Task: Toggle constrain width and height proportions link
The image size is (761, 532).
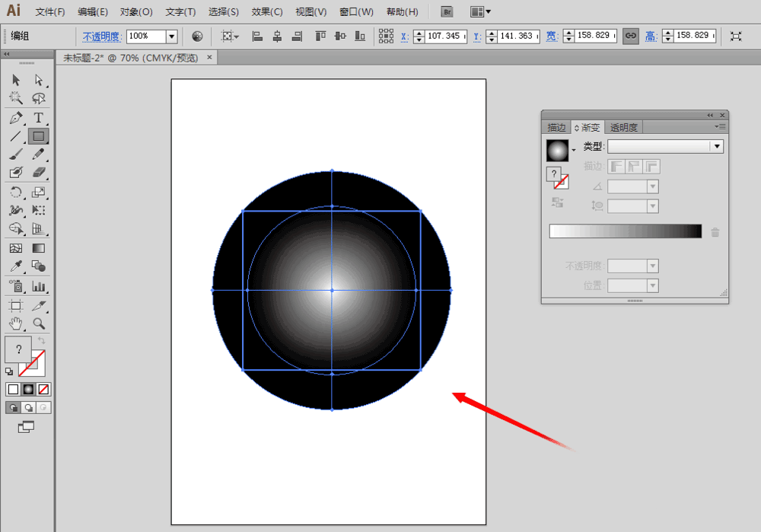Action: (x=630, y=36)
